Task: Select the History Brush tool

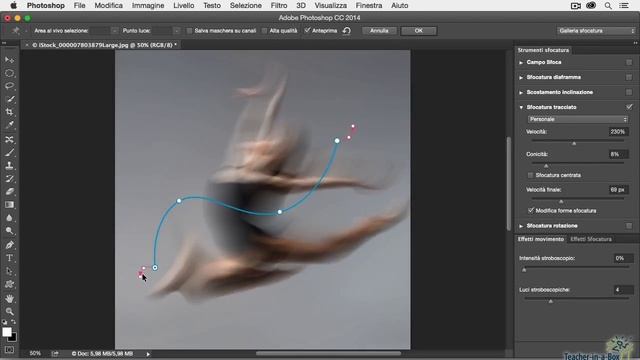Action: point(9,179)
